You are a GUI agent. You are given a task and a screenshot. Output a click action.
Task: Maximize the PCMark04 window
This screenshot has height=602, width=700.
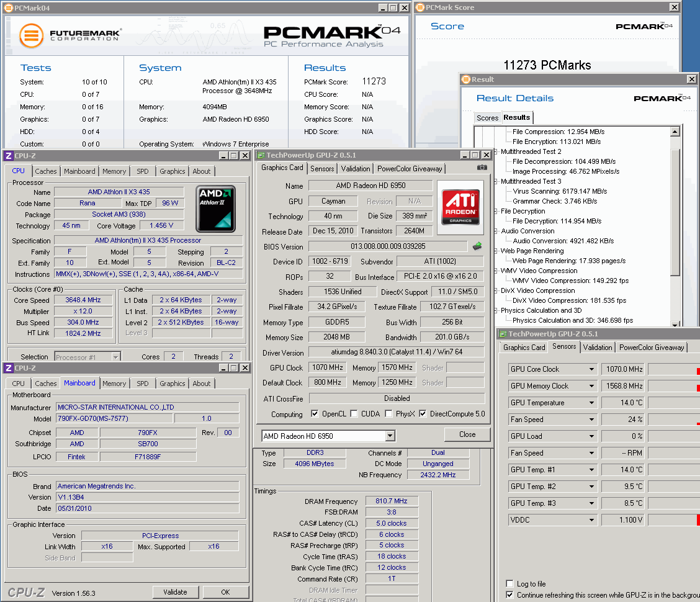click(x=393, y=7)
